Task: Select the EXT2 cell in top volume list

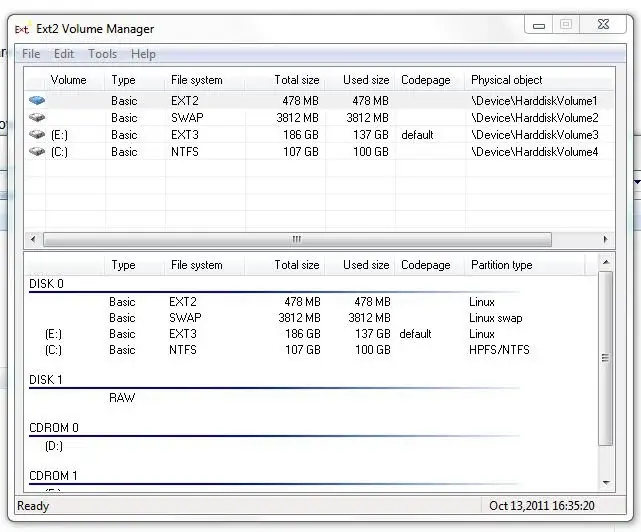Action: 185,101
